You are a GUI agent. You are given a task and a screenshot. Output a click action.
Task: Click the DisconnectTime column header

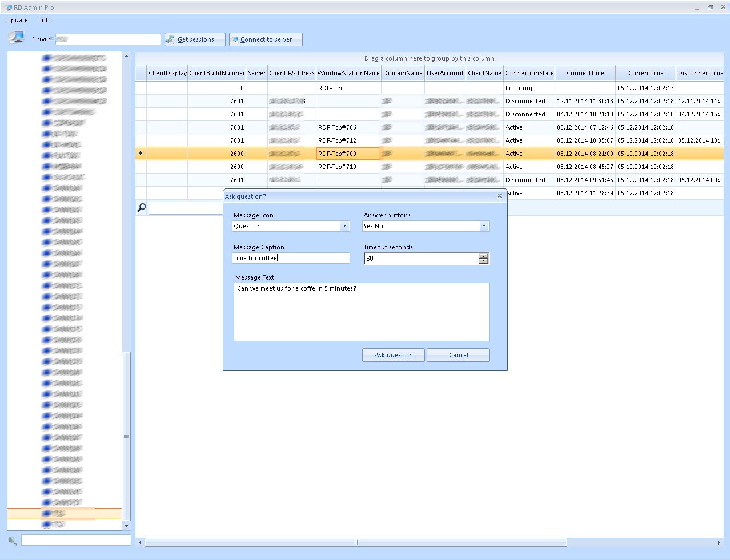click(700, 73)
